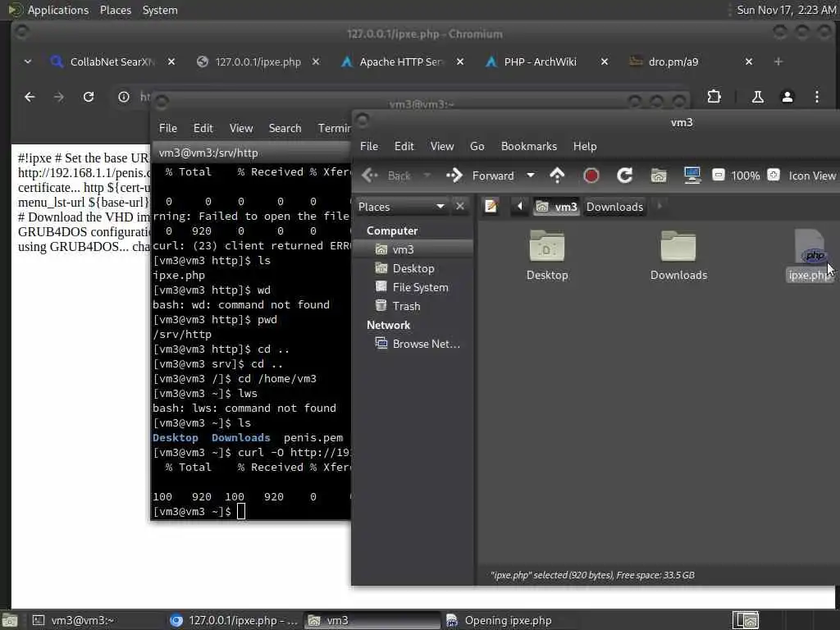Reset zoom via the 100% label
This screenshot has width=840, height=630.
click(x=745, y=176)
